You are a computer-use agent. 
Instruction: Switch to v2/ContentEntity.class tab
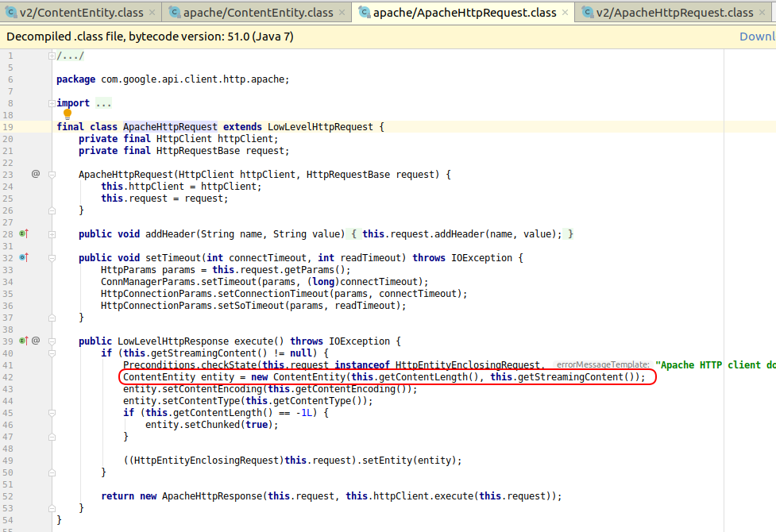(x=81, y=13)
